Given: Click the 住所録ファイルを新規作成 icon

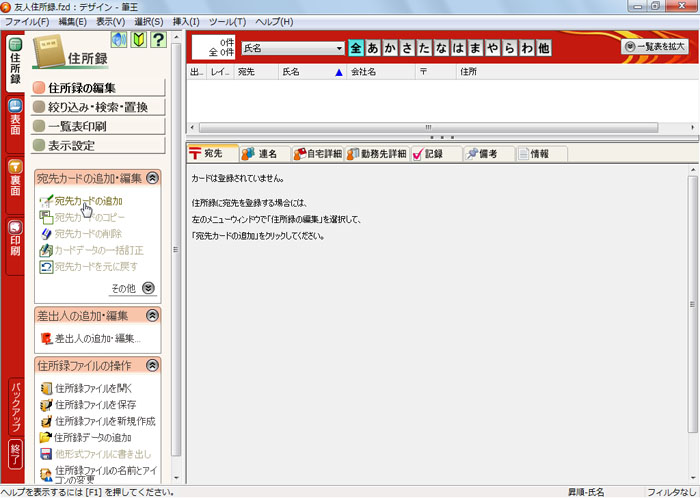Looking at the screenshot, I should point(46,421).
